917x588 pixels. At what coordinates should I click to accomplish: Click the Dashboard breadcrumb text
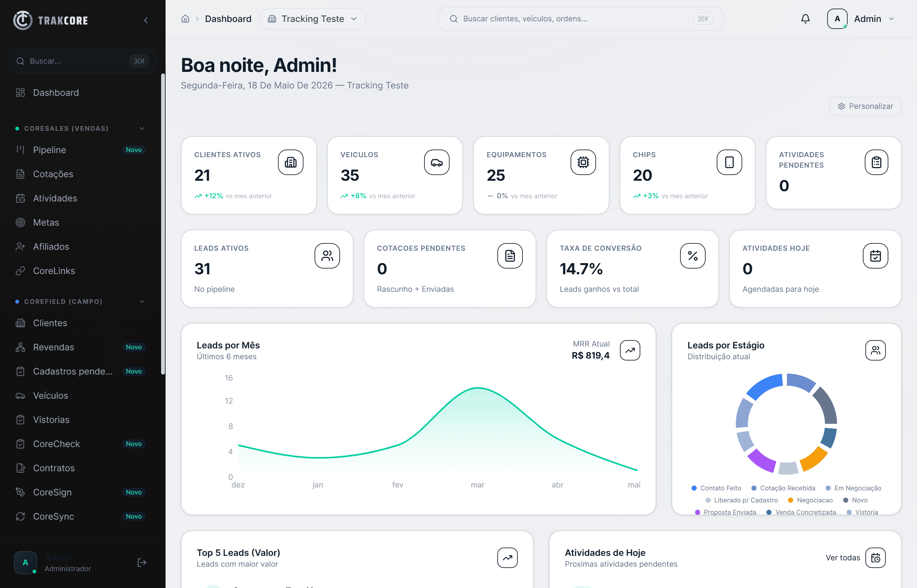228,19
